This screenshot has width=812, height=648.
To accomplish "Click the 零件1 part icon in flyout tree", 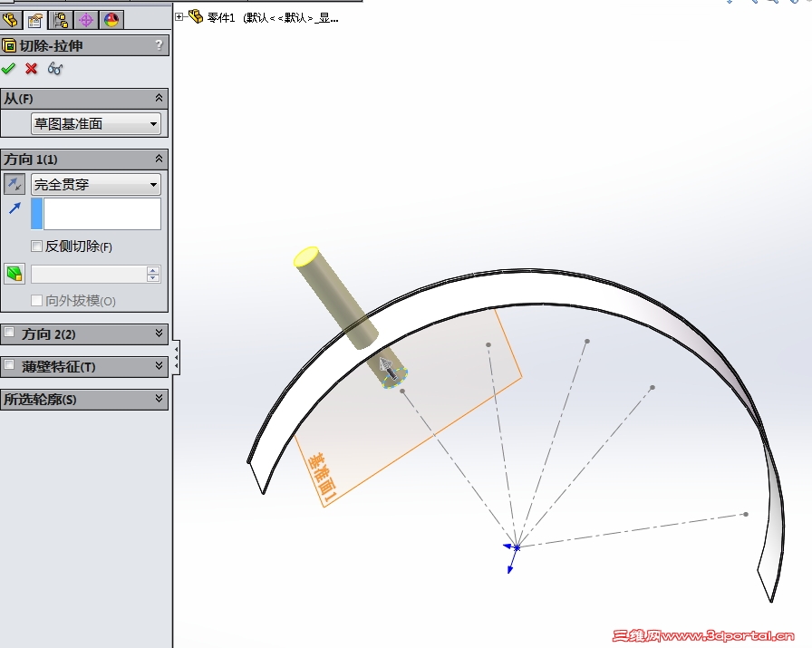I will tap(195, 16).
